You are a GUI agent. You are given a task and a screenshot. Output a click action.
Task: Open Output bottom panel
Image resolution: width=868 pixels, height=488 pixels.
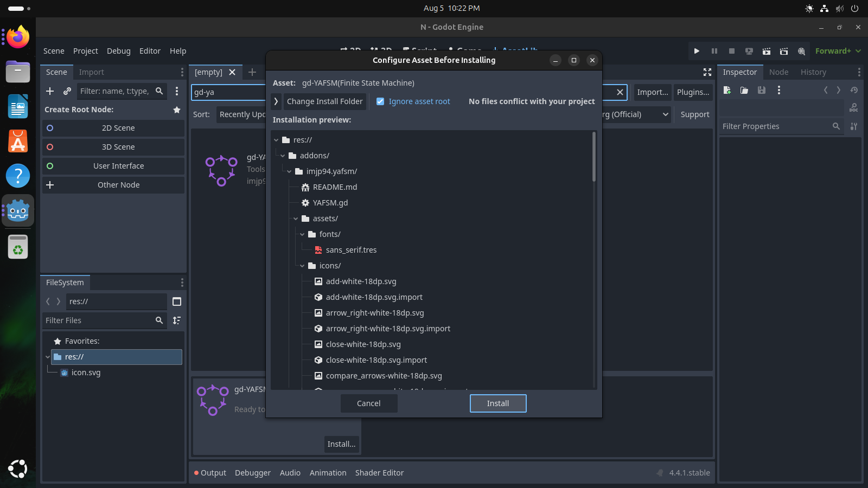pos(210,473)
